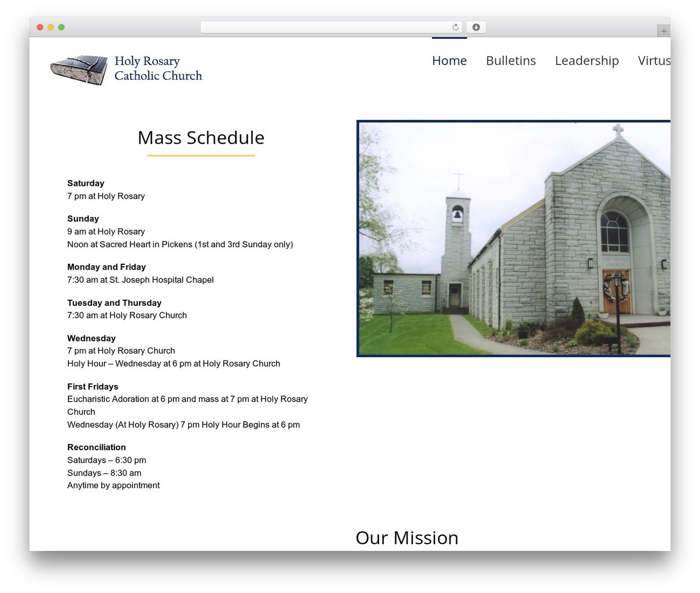The width and height of the screenshot is (700, 593).
Task: Open the Virtus menu item
Action: point(654,61)
